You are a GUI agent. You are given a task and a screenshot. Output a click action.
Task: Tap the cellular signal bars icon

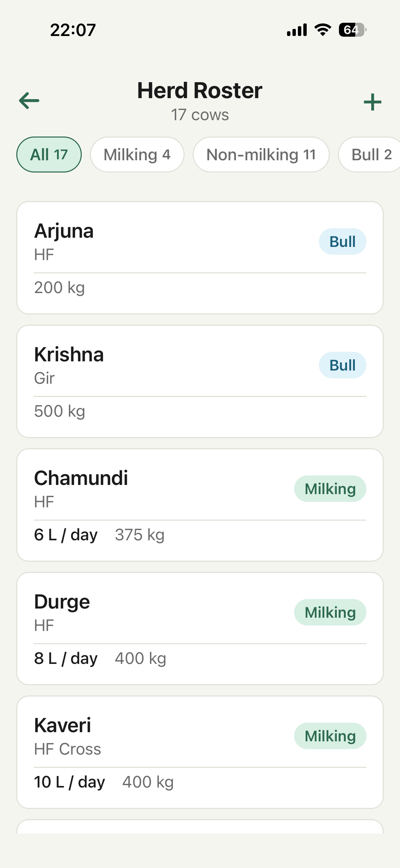pyautogui.click(x=297, y=30)
